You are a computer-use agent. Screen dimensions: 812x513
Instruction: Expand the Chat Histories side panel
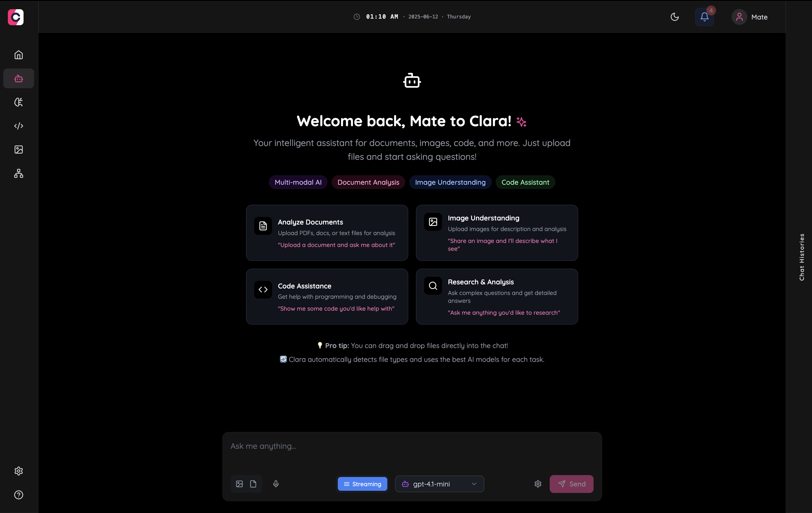coord(801,257)
